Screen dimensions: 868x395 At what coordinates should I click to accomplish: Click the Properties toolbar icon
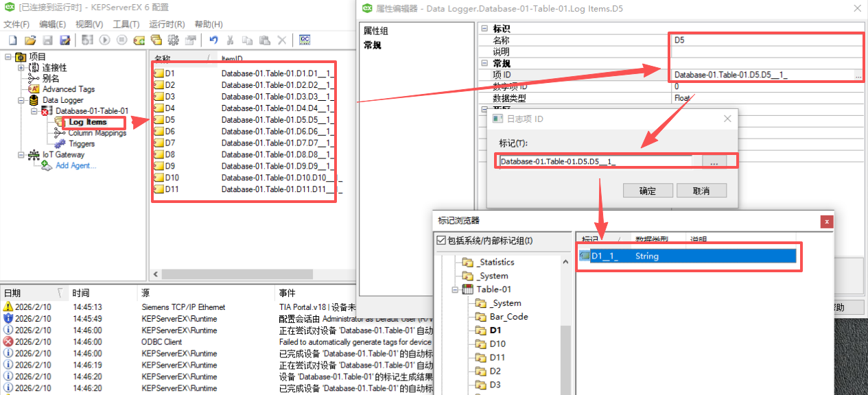point(190,40)
